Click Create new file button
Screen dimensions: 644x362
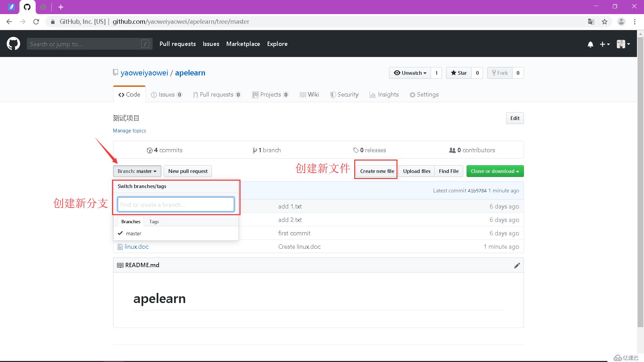(377, 171)
